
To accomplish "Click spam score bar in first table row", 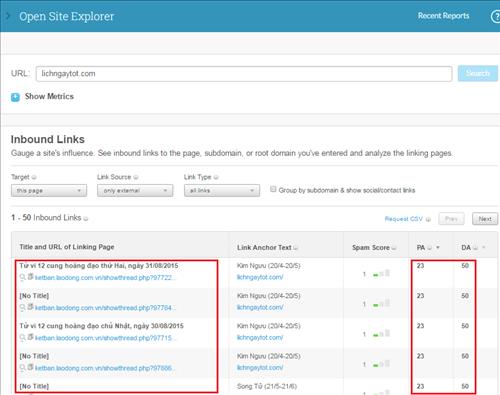I will pyautogui.click(x=381, y=274).
